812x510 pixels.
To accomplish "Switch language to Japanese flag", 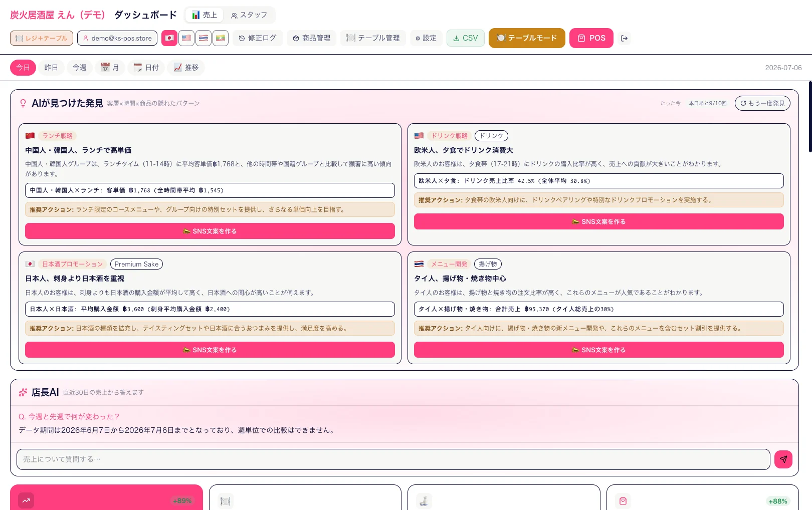I will pos(169,38).
